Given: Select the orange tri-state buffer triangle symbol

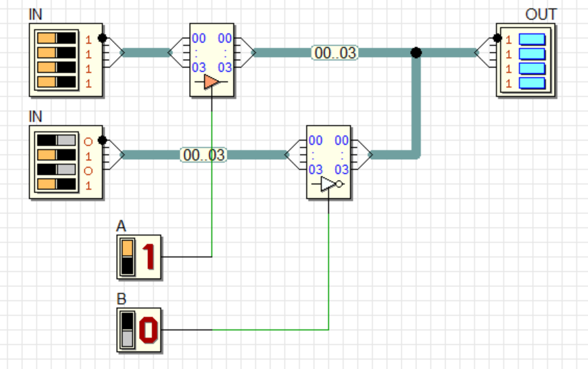Looking at the screenshot, I should [x=211, y=82].
